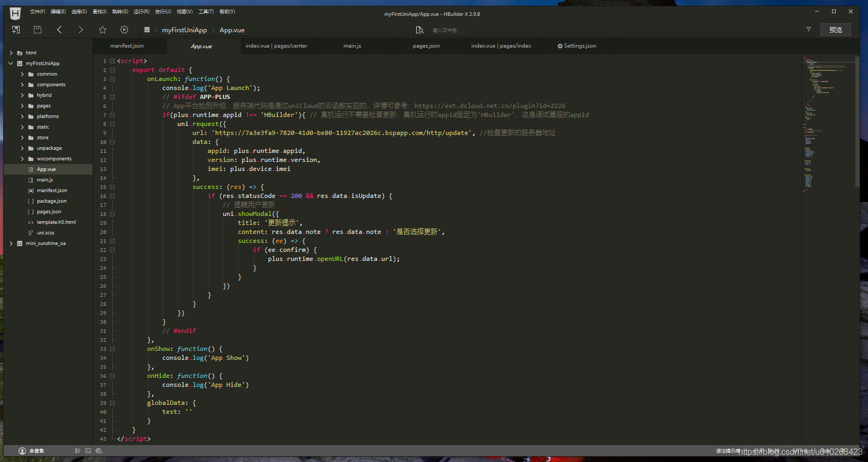
Task: Click the filter funnel icon near preview
Action: [x=809, y=29]
